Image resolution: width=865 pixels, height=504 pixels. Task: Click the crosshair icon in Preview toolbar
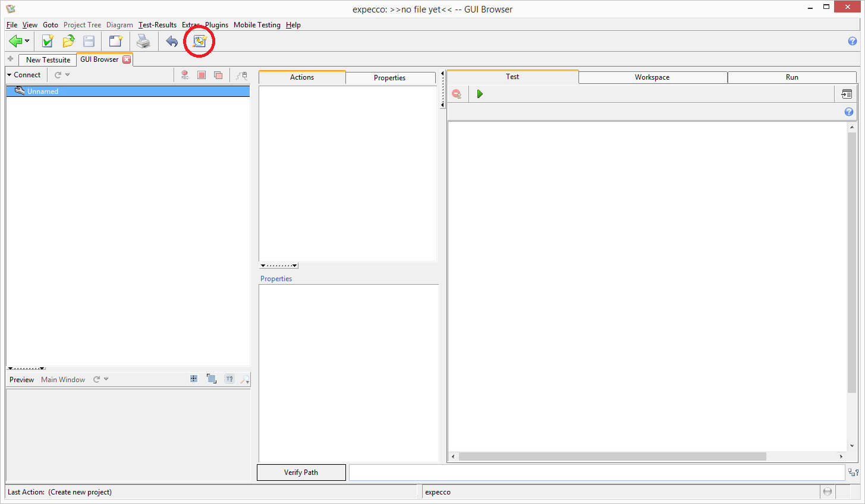(x=194, y=379)
